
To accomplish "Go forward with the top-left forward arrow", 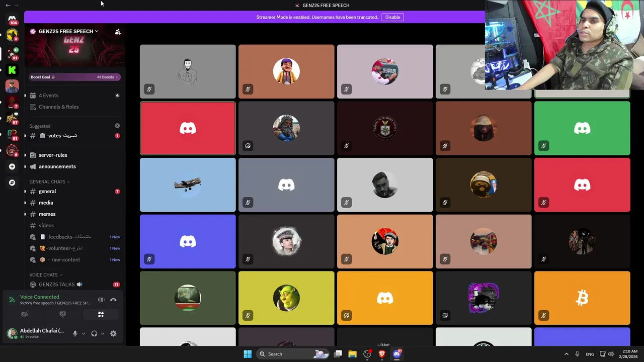I will pos(16,5).
